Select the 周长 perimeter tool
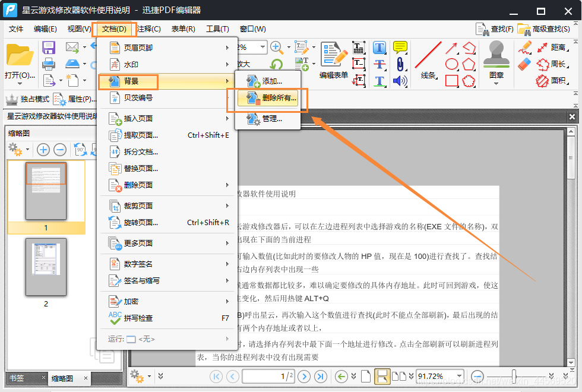The width and height of the screenshot is (582, 392). (553, 64)
